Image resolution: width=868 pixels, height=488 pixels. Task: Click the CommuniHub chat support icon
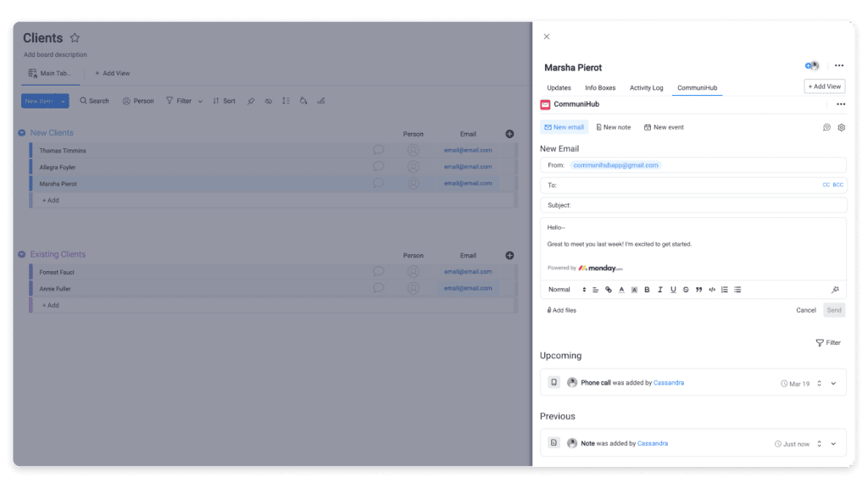826,127
